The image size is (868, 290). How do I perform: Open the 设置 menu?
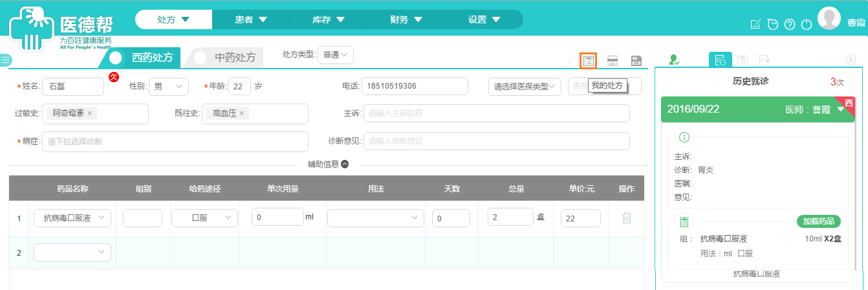pyautogui.click(x=484, y=19)
